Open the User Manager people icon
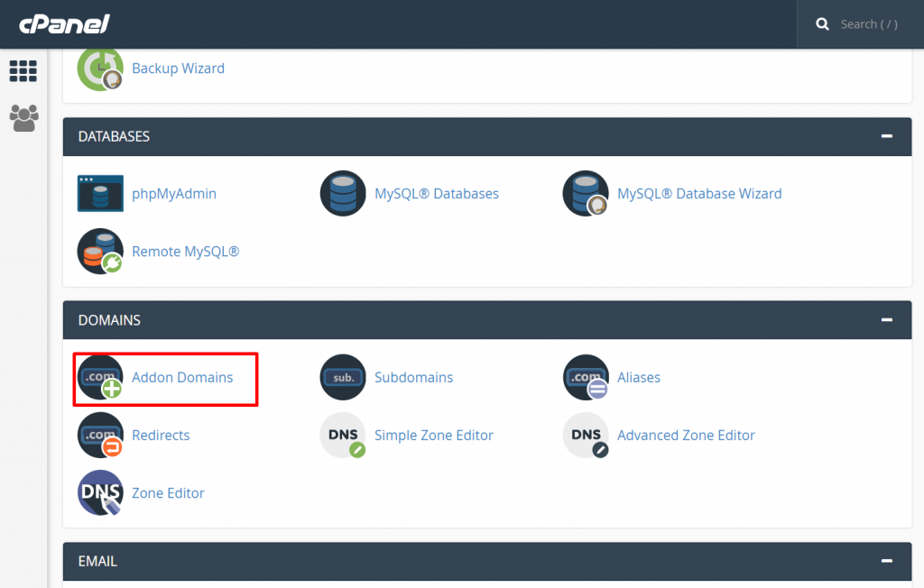924x588 pixels. coord(24,118)
